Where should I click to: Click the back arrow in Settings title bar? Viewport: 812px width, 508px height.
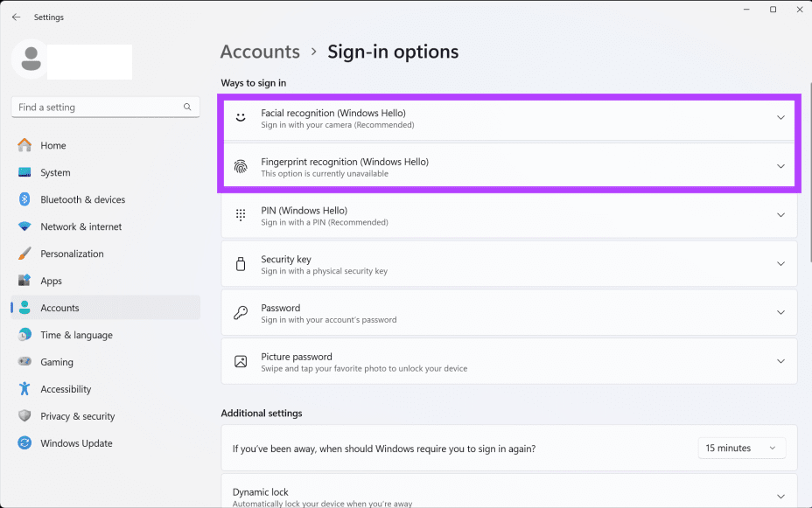click(x=16, y=17)
